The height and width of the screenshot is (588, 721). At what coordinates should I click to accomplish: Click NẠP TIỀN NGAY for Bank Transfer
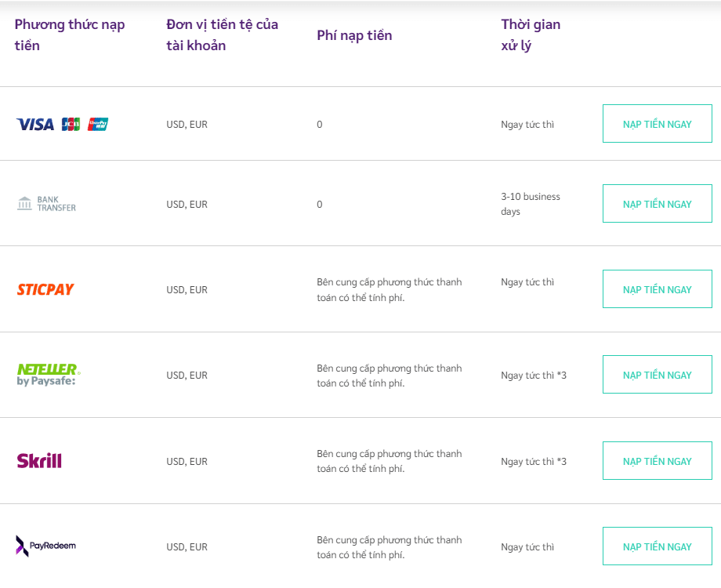click(x=657, y=204)
